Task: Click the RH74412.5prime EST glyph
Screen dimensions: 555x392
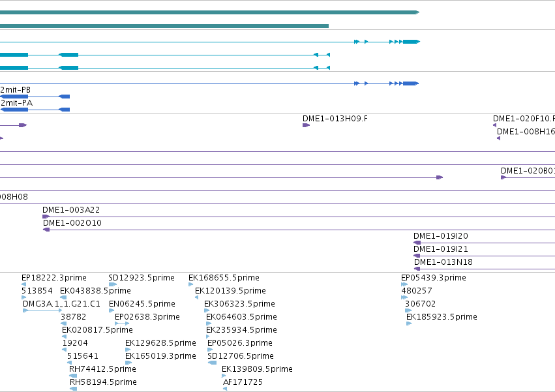Action: tap(73, 376)
